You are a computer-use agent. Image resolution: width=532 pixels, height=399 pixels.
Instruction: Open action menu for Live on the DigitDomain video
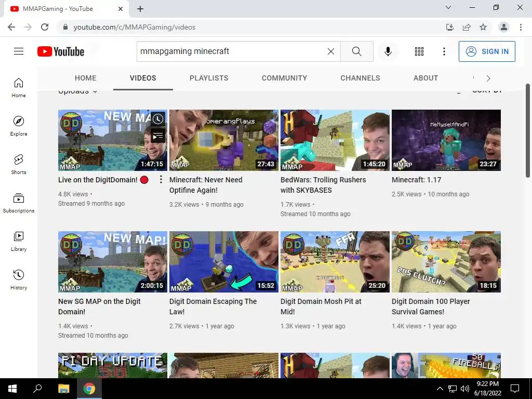tap(161, 179)
